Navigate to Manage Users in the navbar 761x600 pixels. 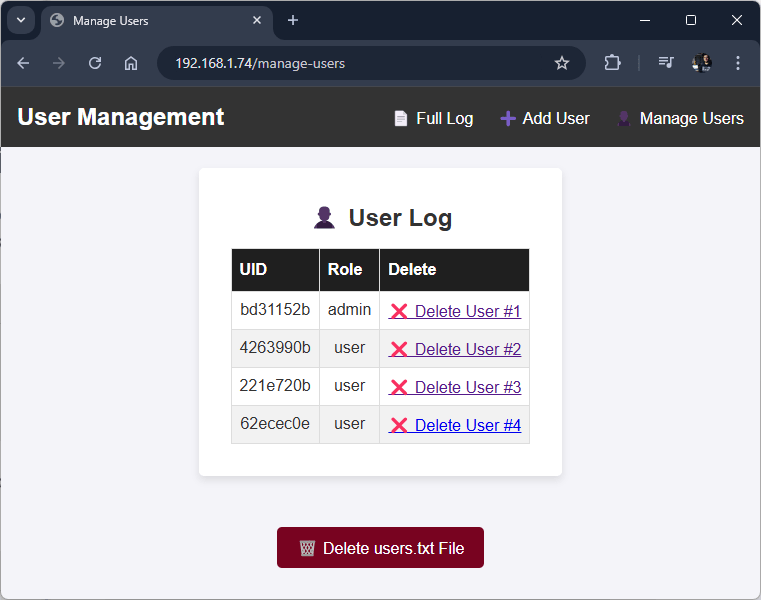691,119
